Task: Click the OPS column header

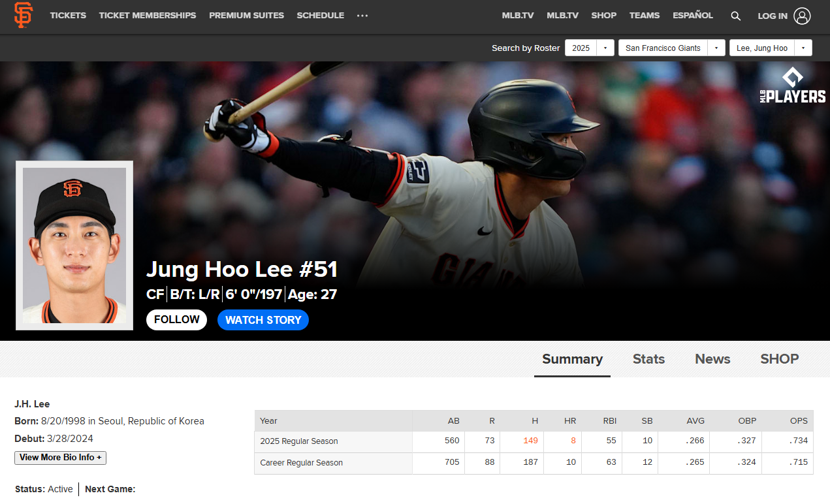Action: click(x=799, y=421)
